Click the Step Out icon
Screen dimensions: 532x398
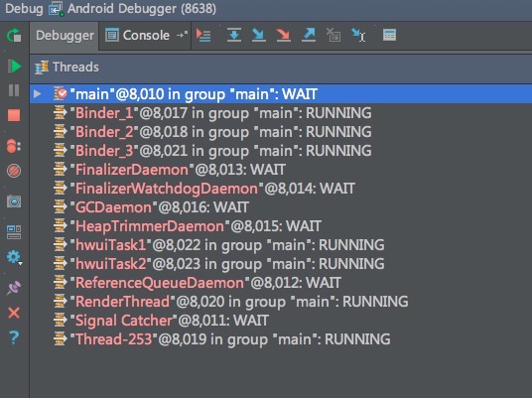(309, 35)
